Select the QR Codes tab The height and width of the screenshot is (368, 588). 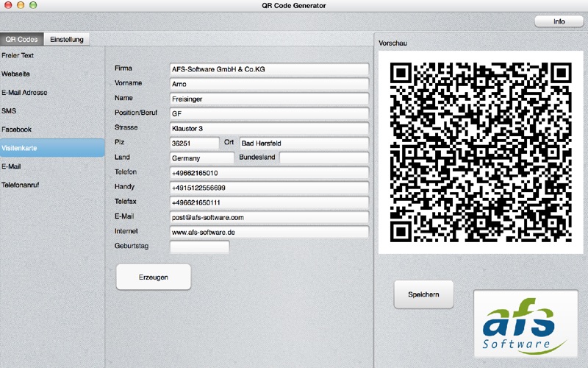coord(22,39)
